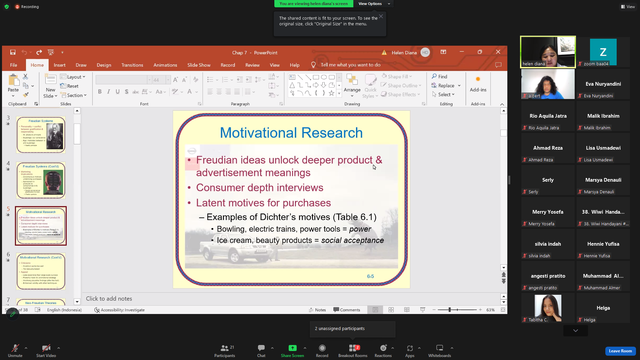640x360 pixels.
Task: Switch to the Design tab
Action: tap(104, 65)
